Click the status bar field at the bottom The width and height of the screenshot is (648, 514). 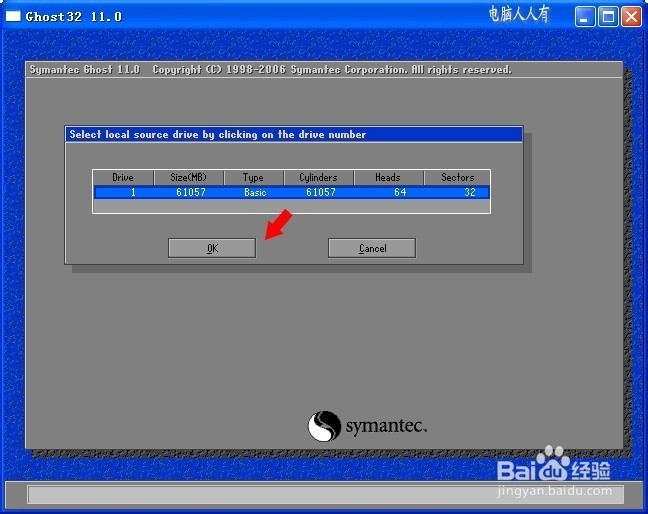tap(326, 494)
